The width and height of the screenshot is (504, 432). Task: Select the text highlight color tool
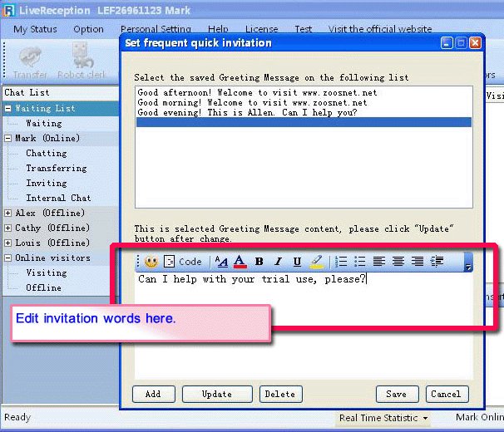coord(317,262)
